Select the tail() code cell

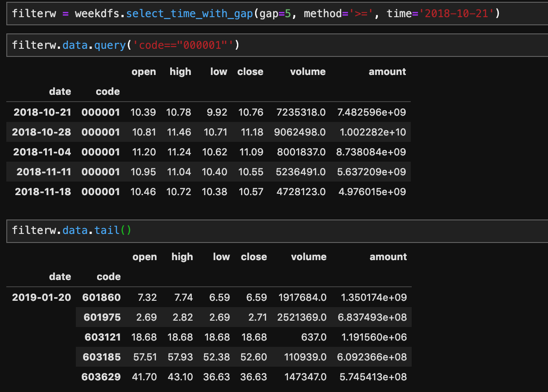[x=274, y=230]
